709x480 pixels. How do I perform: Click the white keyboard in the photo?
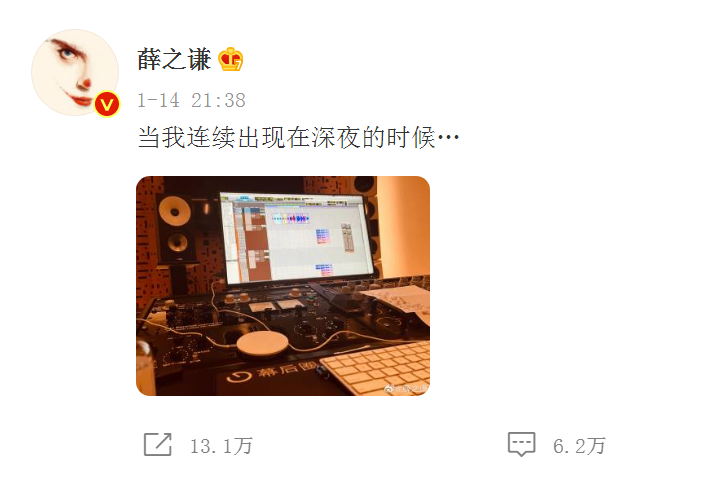(x=376, y=367)
